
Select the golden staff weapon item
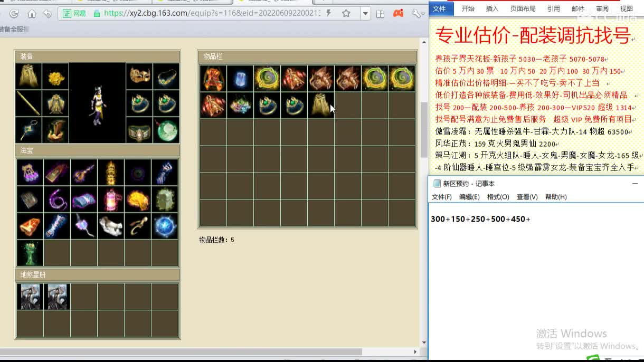pos(29,103)
